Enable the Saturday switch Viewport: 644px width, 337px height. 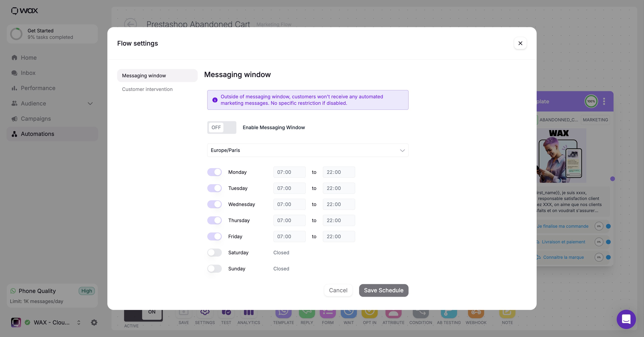pos(214,253)
